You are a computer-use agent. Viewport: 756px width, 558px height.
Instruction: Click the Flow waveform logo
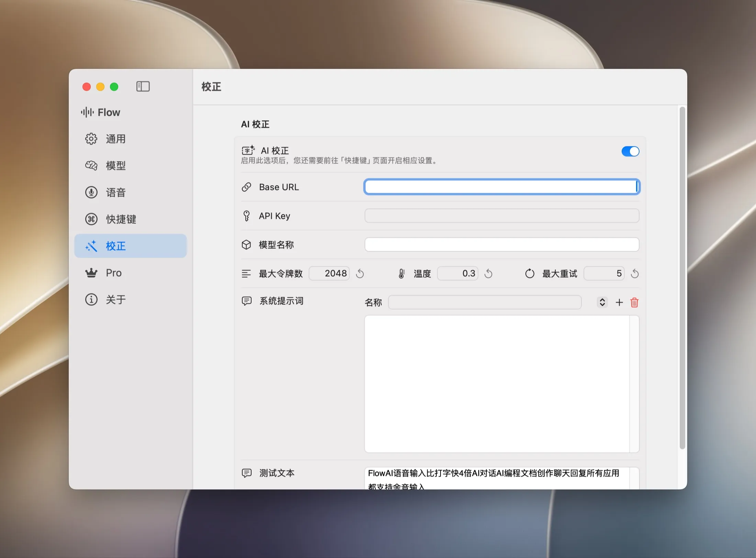[87, 112]
